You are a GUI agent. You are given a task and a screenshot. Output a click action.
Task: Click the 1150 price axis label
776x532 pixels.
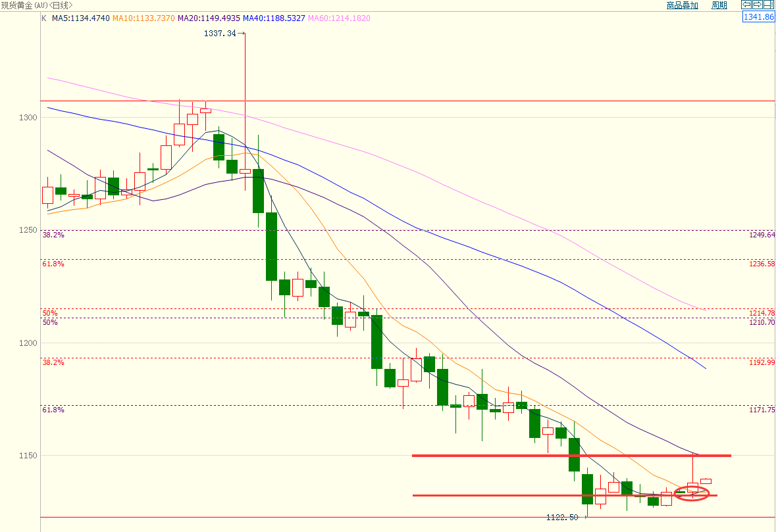[28, 455]
